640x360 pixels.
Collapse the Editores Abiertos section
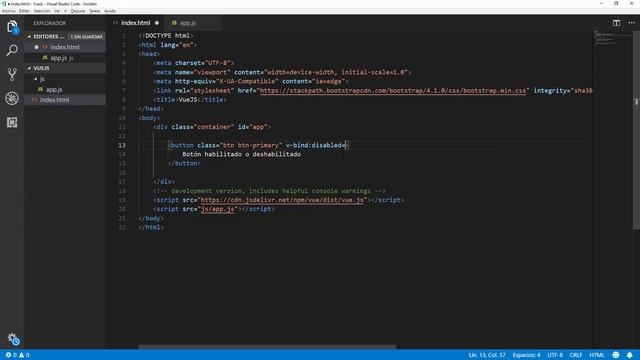[x=29, y=36]
